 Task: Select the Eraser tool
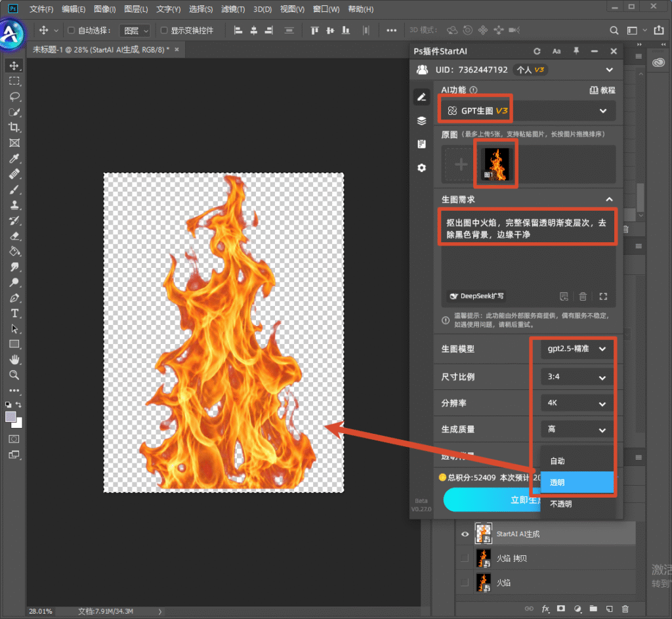pos(14,236)
